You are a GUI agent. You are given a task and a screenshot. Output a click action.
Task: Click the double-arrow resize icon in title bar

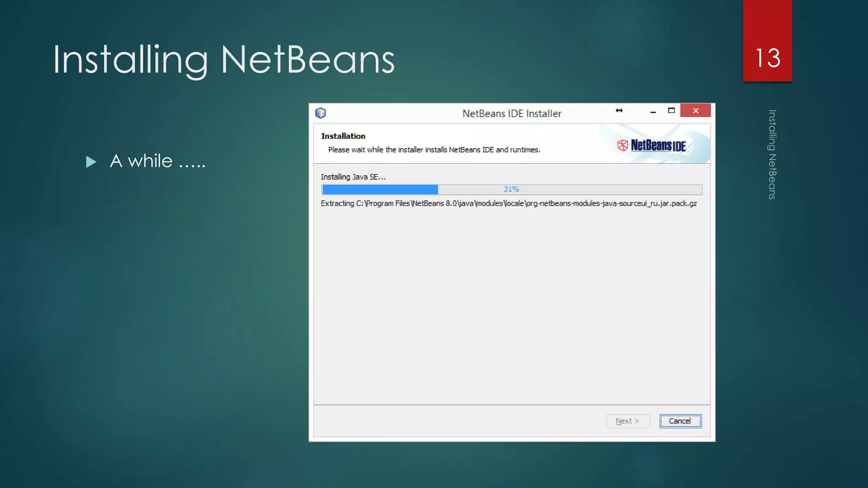point(619,111)
